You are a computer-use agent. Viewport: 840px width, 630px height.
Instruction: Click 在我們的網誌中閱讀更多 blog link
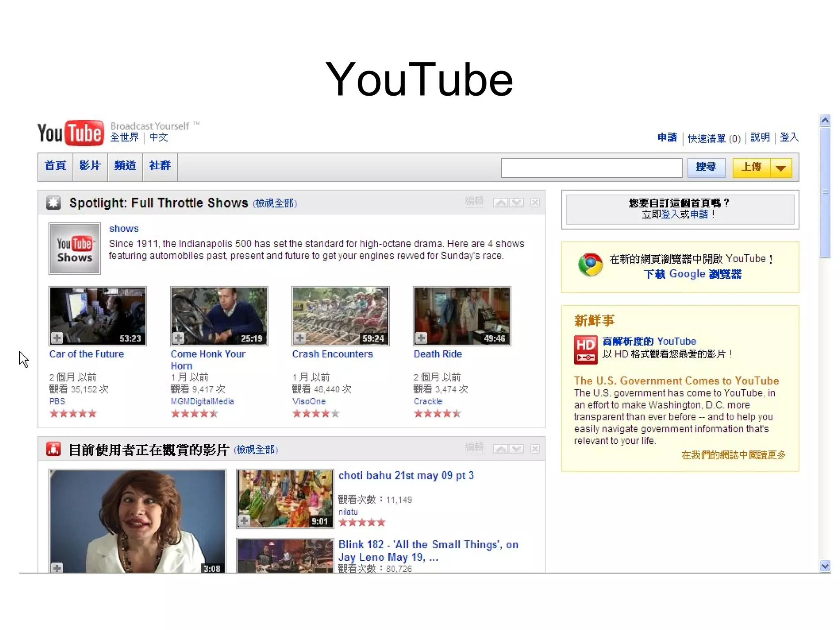[x=733, y=455]
